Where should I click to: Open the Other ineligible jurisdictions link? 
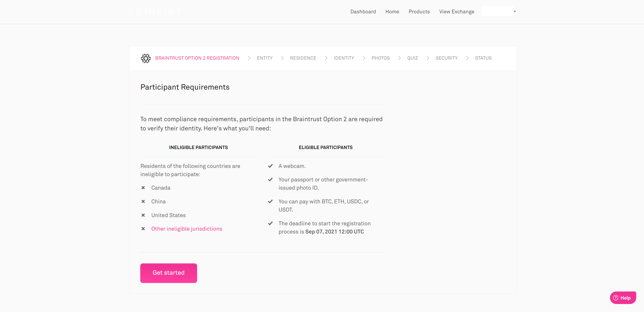point(186,229)
